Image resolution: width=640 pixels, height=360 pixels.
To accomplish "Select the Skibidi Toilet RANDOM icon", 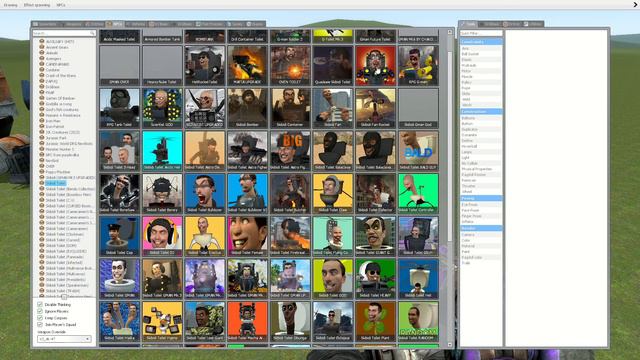I will pos(418,322).
